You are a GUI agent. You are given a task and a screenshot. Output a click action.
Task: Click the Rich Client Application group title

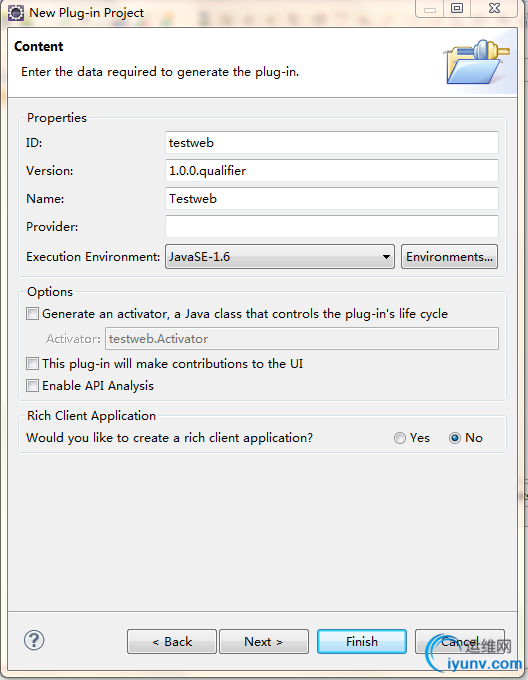pos(91,416)
